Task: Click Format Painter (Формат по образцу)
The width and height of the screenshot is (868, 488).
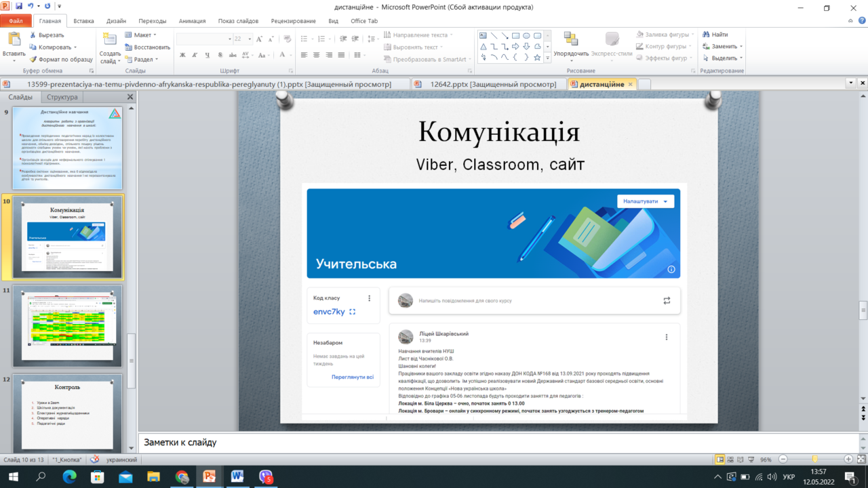Action: click(61, 60)
